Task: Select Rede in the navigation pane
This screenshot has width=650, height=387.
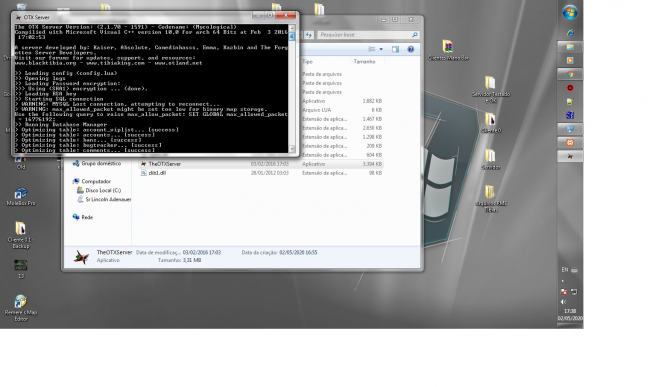Action: point(87,217)
